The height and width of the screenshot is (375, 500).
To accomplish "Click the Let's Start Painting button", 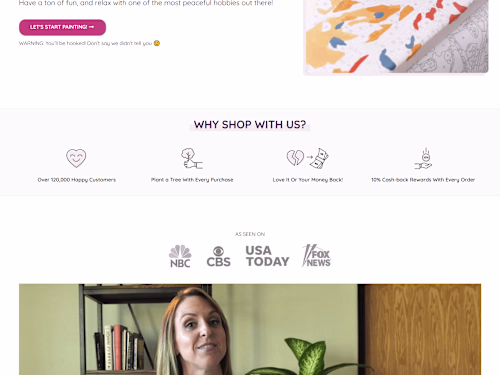I will (x=62, y=27).
